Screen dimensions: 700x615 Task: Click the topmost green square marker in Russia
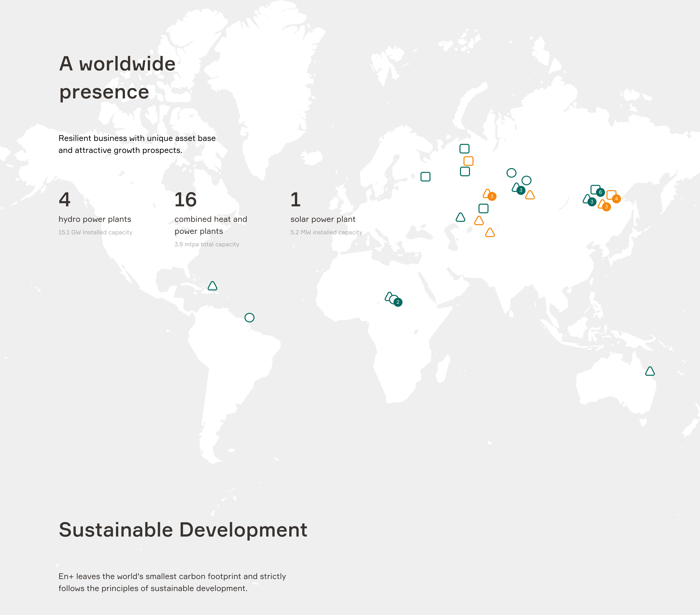coord(464,149)
